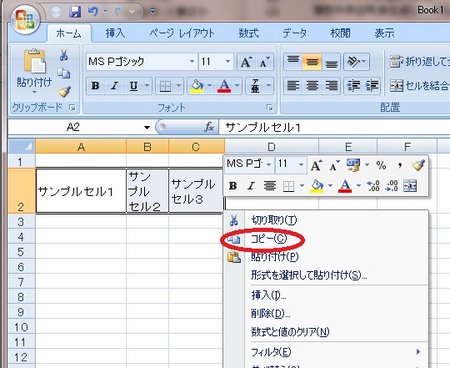This screenshot has height=368, width=450.
Task: Apply ribbon border button
Action: pos(165,86)
